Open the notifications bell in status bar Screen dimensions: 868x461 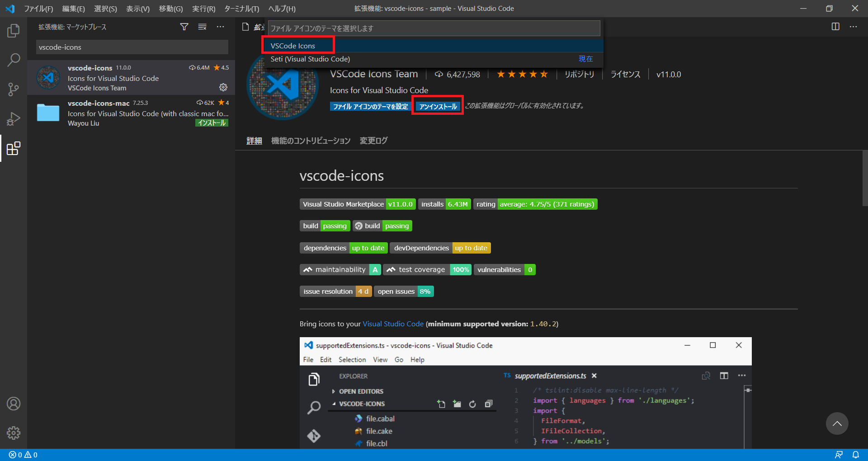coord(856,455)
